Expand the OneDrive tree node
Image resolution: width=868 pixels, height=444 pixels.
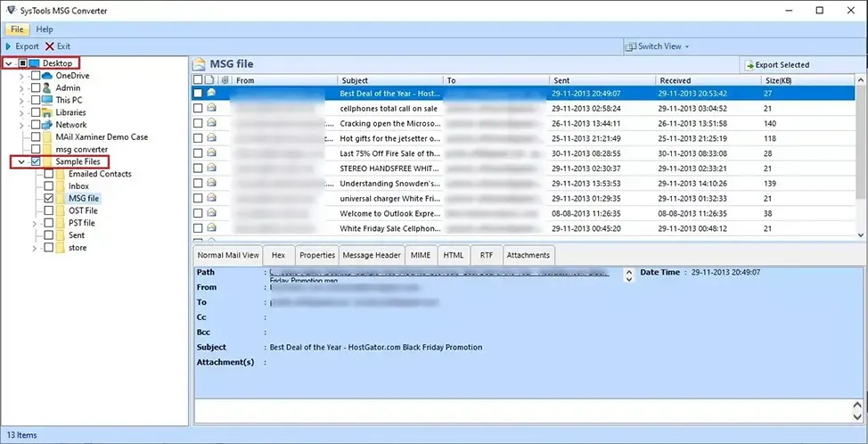(x=21, y=76)
